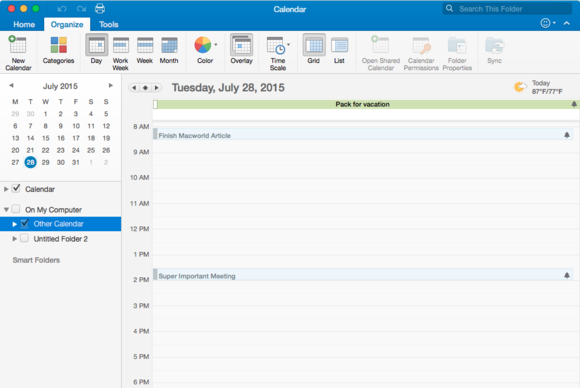The width and height of the screenshot is (580, 388).
Task: Switch to Month view
Action: coord(169,50)
